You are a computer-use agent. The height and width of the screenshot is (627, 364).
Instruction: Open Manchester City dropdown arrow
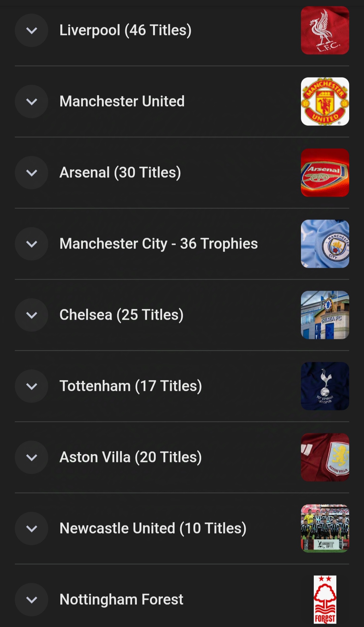(x=32, y=244)
